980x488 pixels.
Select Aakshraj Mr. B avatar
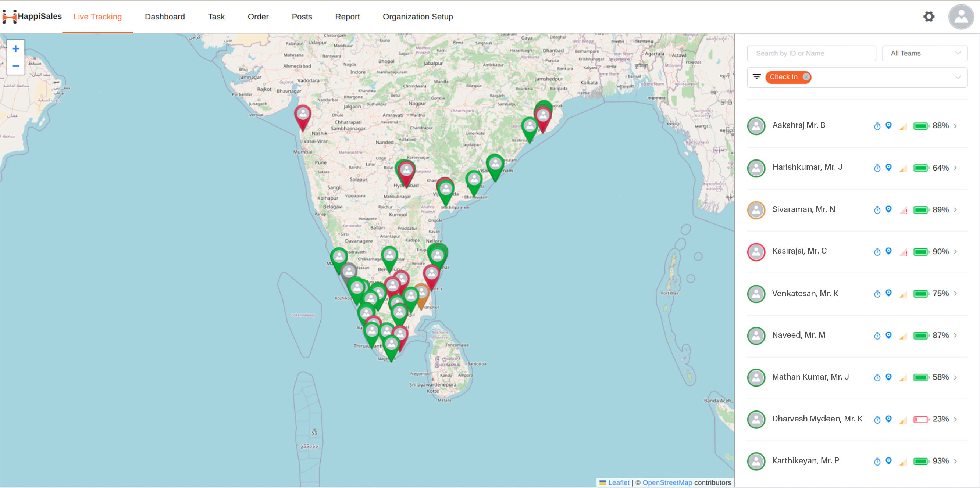click(x=756, y=126)
